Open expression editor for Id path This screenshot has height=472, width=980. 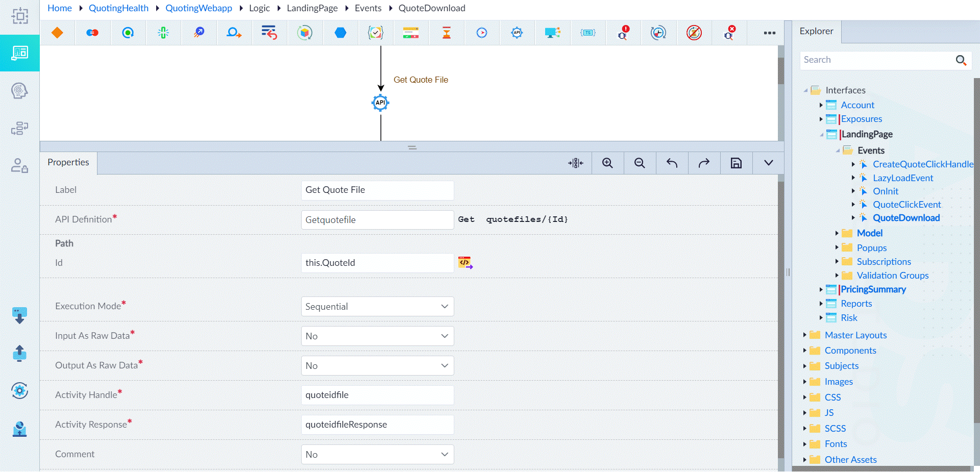click(x=465, y=263)
